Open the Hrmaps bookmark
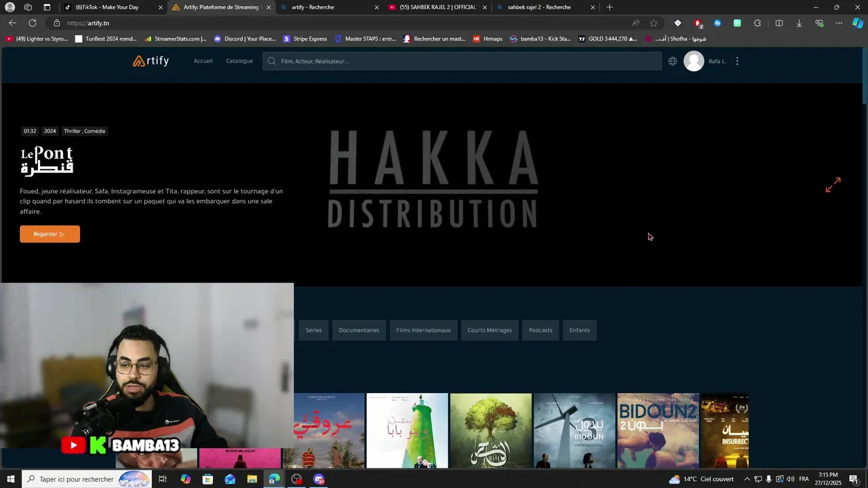Viewport: 868px width, 488px height. [x=488, y=39]
